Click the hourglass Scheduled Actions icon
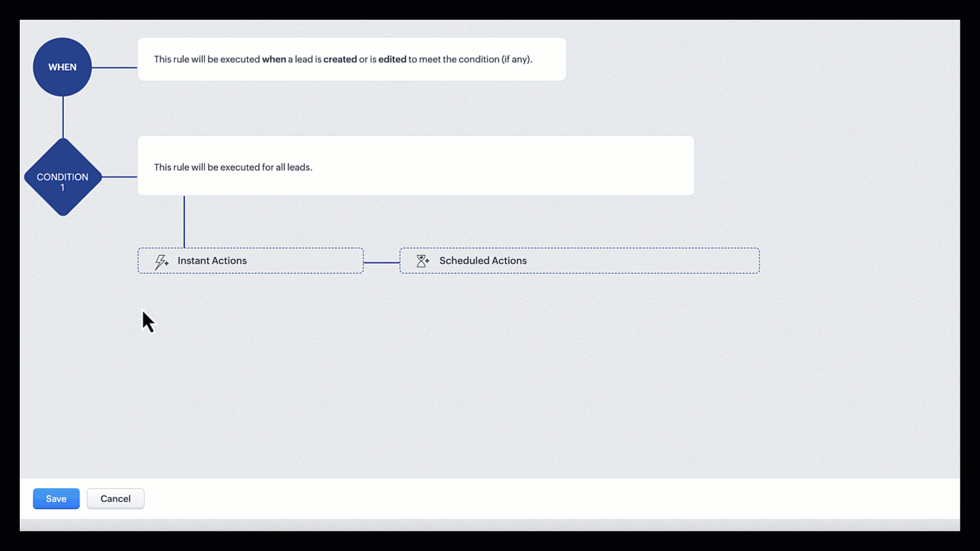 [423, 261]
